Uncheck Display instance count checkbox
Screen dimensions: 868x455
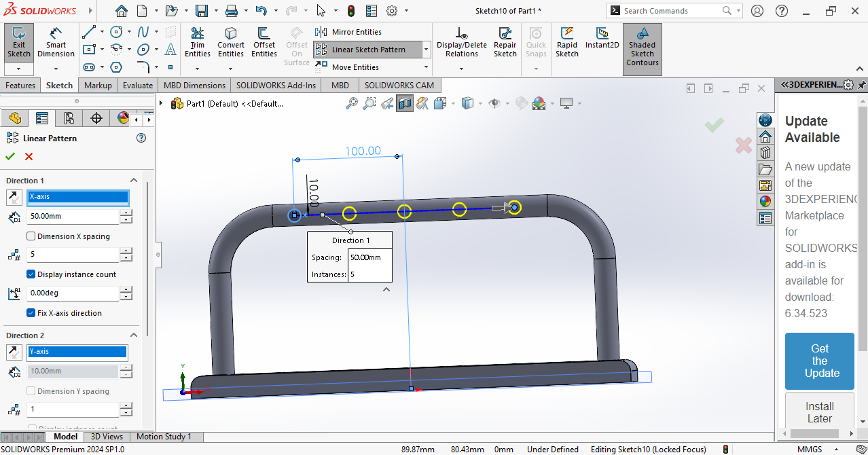31,274
